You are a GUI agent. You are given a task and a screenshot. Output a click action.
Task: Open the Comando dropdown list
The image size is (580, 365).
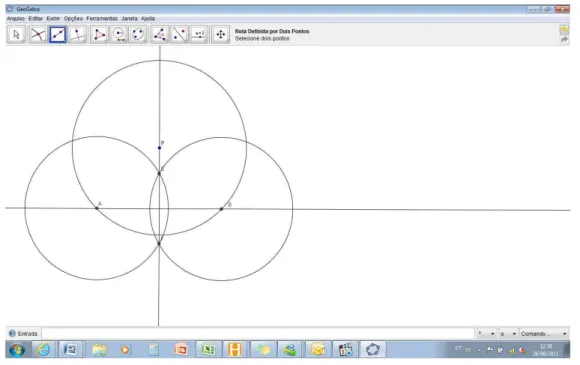pos(544,334)
